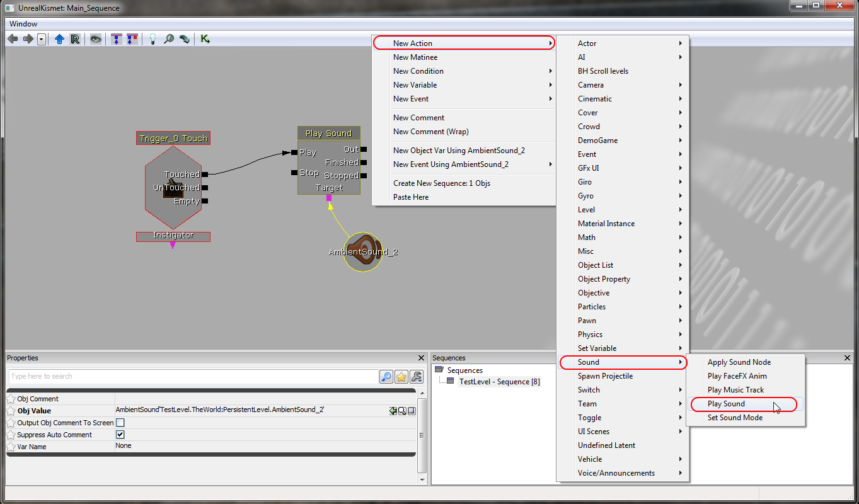859x504 pixels.
Task: Click the Trigger_0 Touch event hexagon
Action: pyautogui.click(x=173, y=187)
